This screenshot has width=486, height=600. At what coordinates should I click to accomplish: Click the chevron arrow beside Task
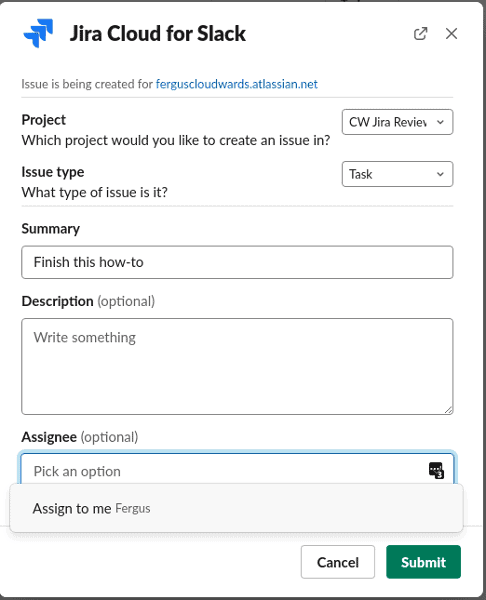click(x=440, y=174)
